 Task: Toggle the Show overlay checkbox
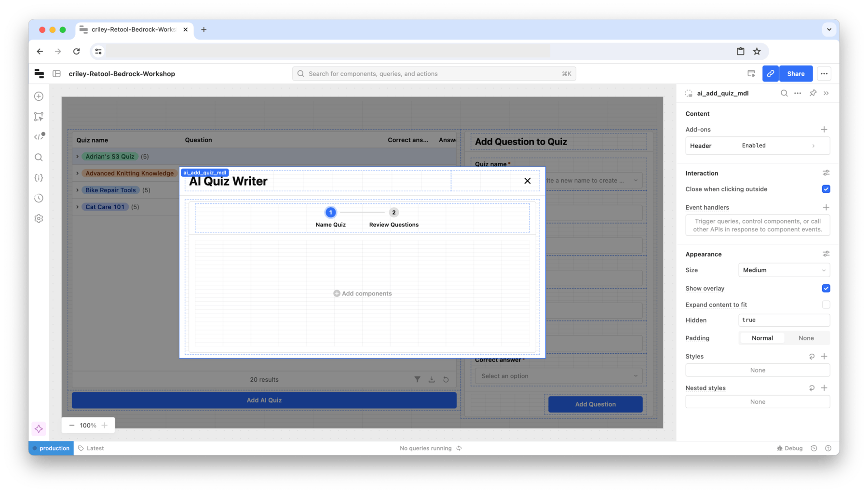click(826, 289)
